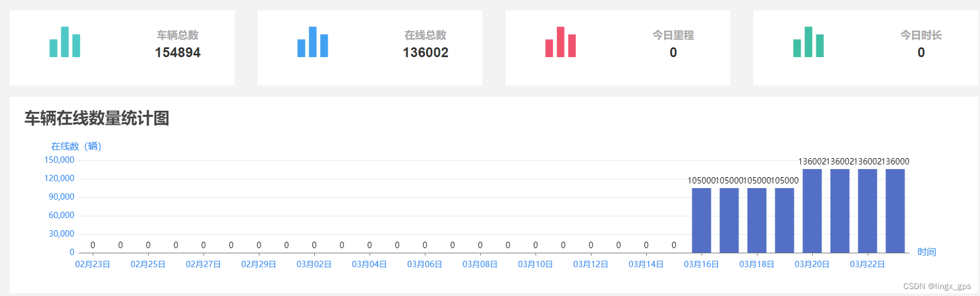Click the 03月22日 x-axis date label
980x296 pixels.
click(x=868, y=264)
